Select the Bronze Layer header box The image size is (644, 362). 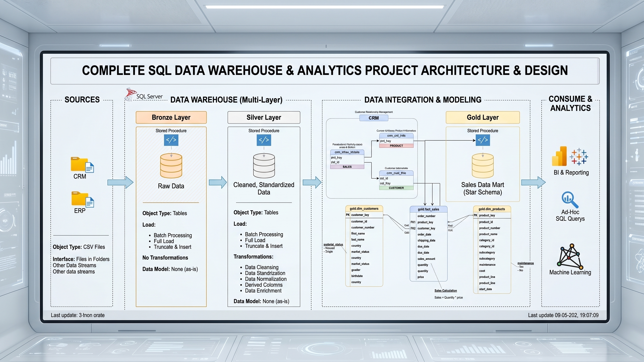point(171,117)
